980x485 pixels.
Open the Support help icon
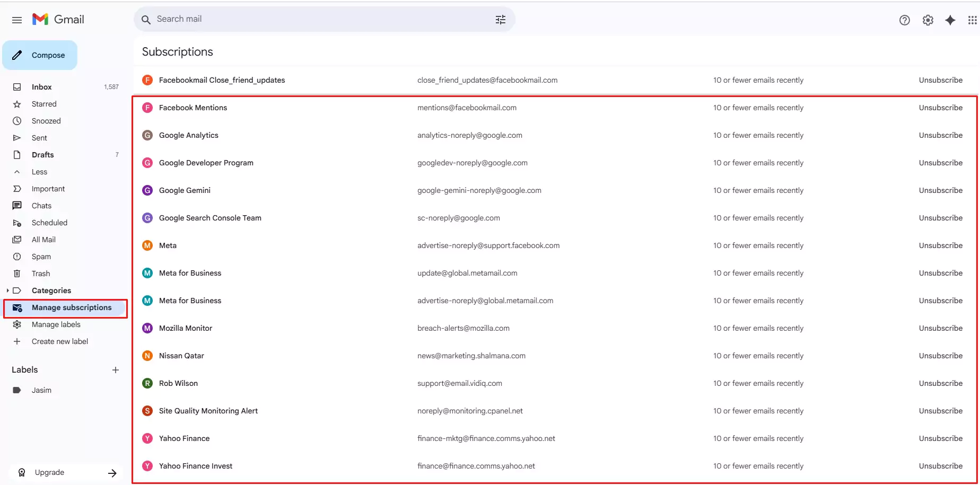click(905, 20)
